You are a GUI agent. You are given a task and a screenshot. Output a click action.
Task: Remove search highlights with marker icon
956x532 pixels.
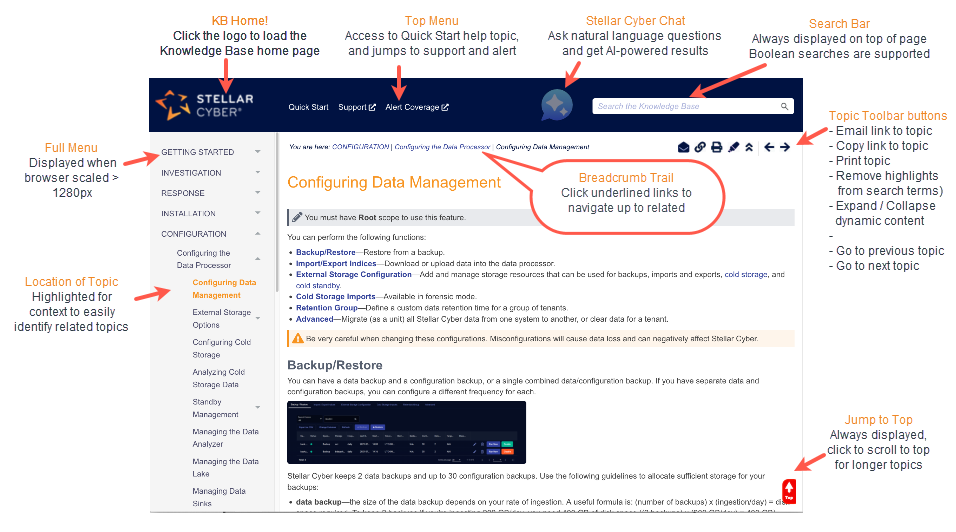733,147
